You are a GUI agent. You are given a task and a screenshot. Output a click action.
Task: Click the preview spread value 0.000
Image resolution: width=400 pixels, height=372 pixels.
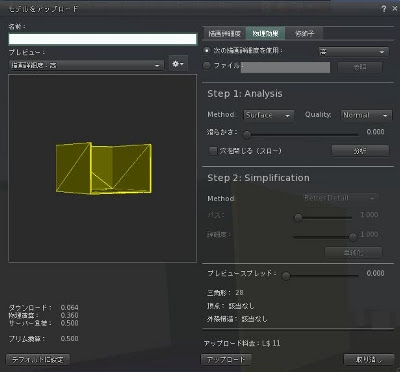click(x=375, y=273)
